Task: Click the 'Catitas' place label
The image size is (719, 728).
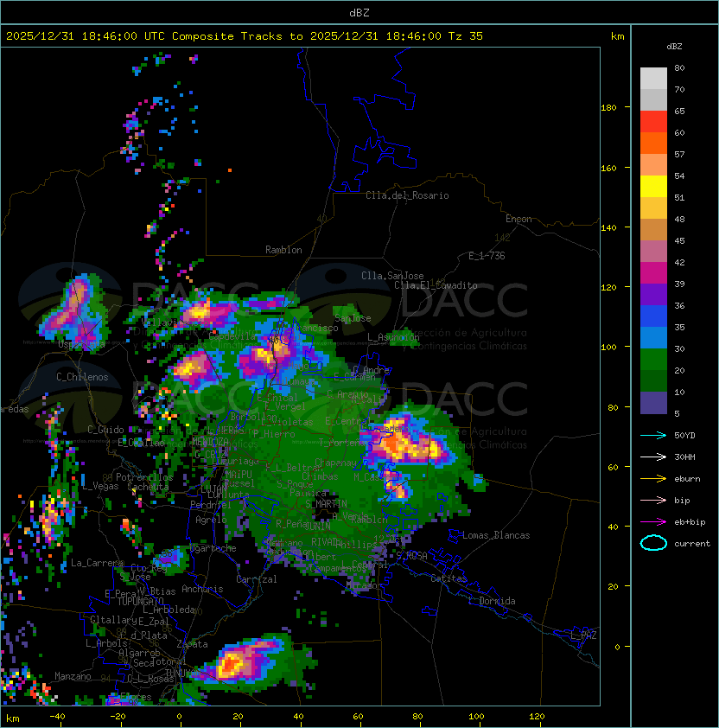Action: click(449, 578)
